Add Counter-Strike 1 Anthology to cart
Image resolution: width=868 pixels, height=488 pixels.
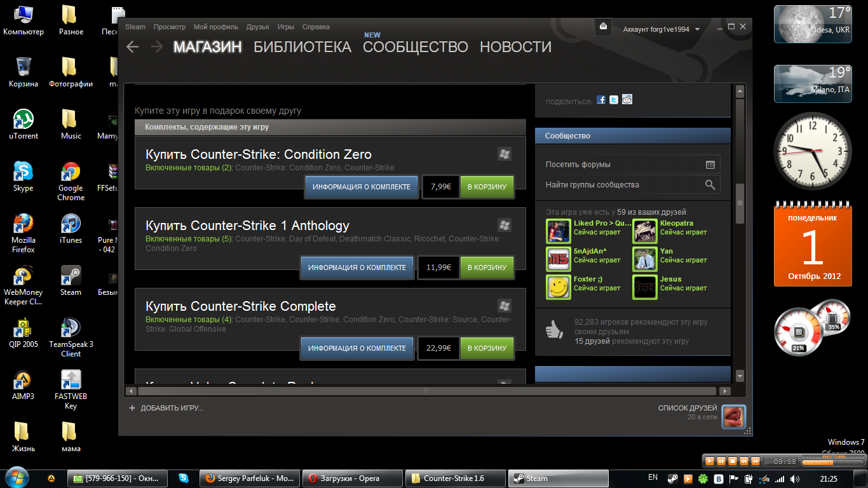coord(487,268)
